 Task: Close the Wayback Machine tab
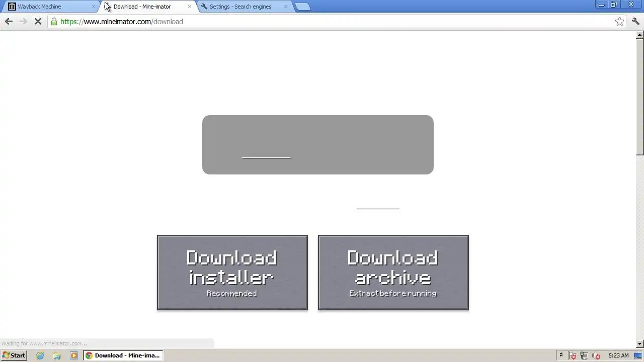click(93, 7)
